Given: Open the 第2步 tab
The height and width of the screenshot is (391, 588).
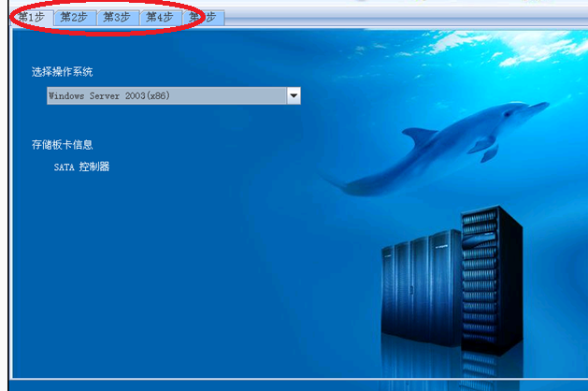Looking at the screenshot, I should click(74, 18).
